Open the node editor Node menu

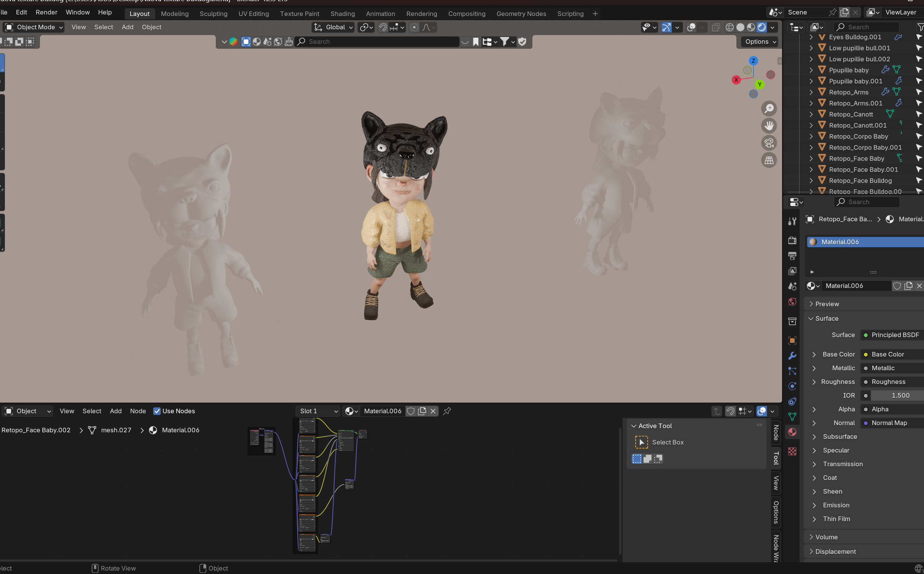pos(138,411)
